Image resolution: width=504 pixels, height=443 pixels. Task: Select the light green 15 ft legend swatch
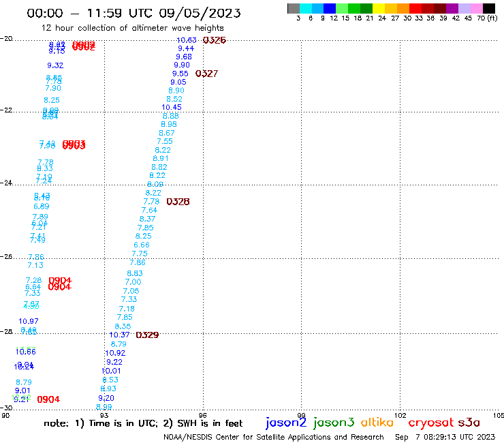342,8
